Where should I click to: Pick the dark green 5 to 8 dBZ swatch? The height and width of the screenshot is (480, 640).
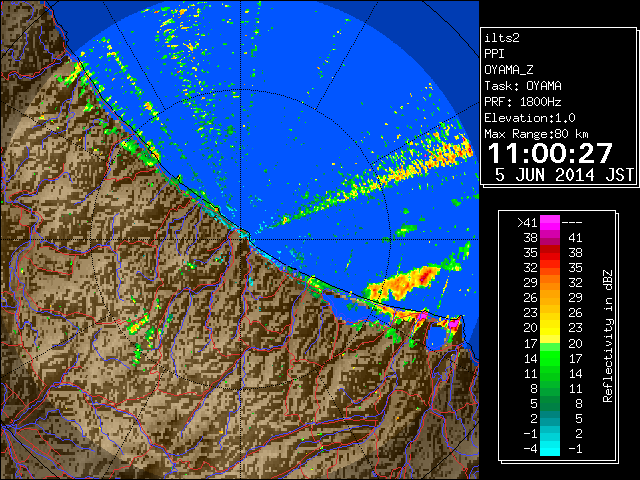coord(550,403)
